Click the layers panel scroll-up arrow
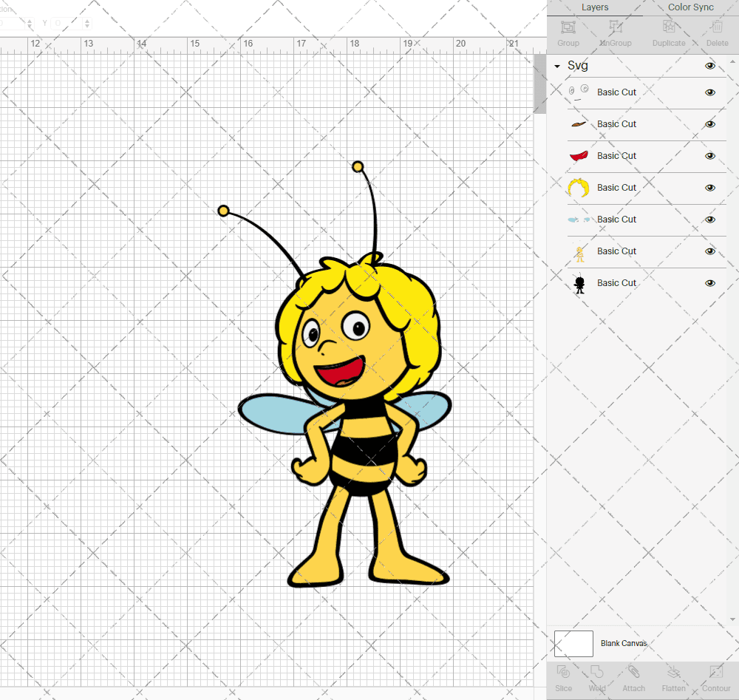This screenshot has height=700, width=739. click(732, 62)
